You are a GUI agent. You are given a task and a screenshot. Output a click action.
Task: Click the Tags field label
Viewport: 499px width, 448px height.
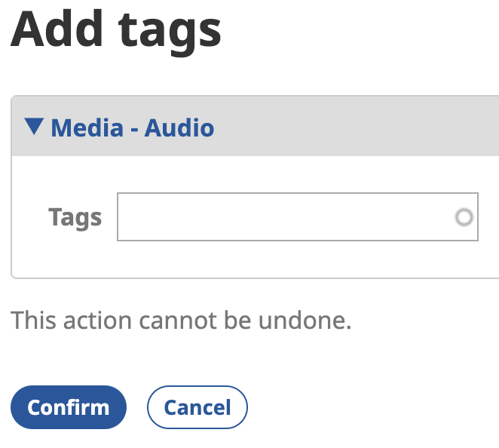[x=75, y=217]
